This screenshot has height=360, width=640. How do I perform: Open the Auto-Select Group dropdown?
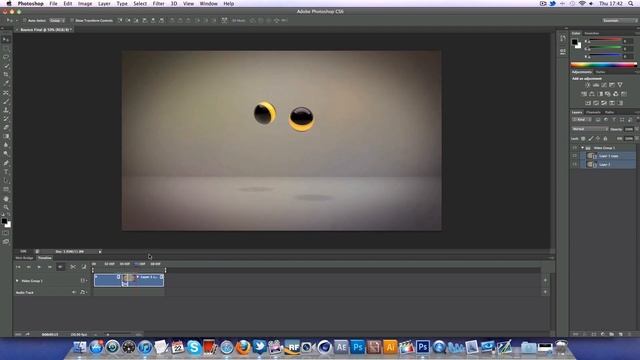[x=57, y=20]
